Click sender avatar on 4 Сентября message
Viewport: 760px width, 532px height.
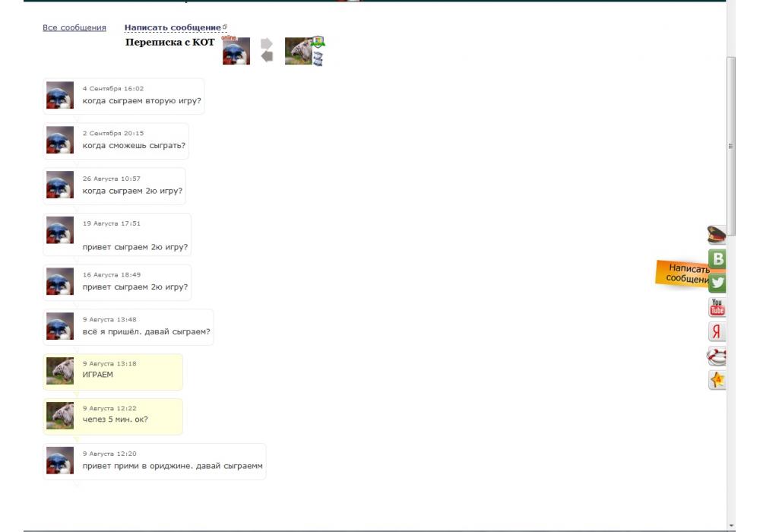tap(60, 95)
